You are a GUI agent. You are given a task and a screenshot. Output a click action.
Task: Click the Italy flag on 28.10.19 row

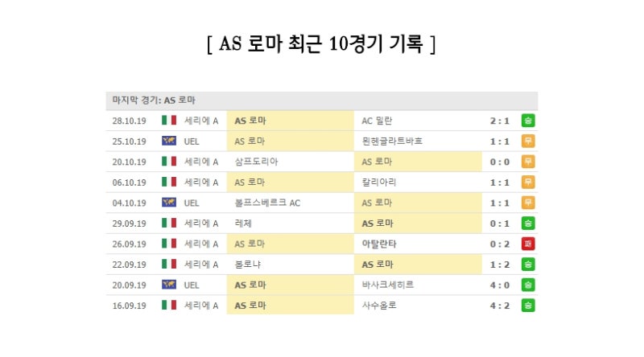pos(169,121)
